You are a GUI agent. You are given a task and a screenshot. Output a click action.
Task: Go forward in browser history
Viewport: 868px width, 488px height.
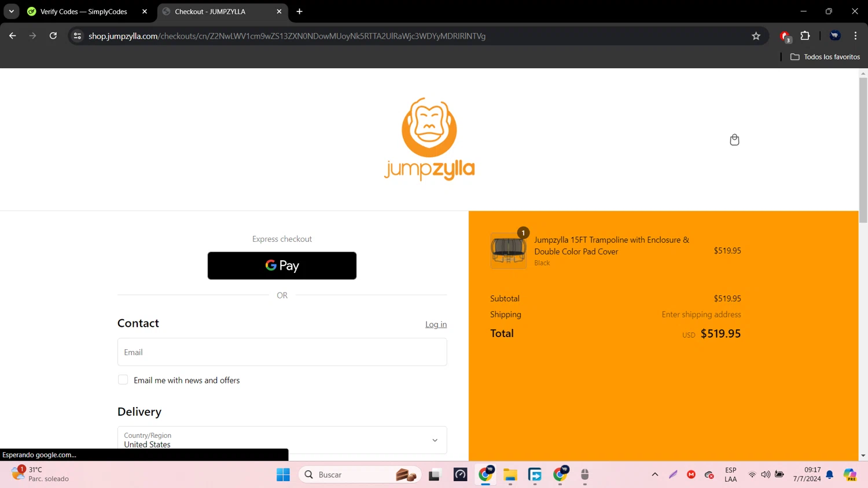tap(32, 36)
